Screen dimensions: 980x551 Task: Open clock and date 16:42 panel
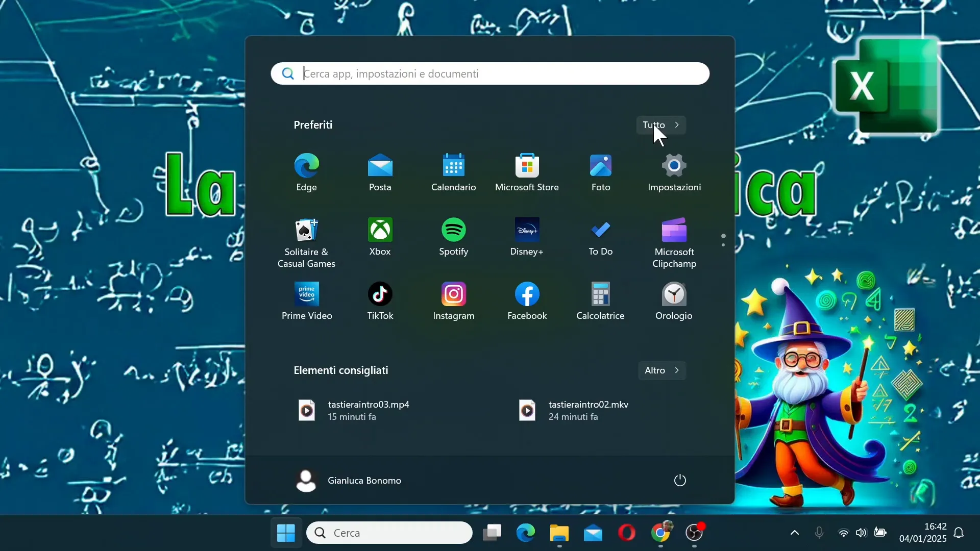(x=923, y=533)
